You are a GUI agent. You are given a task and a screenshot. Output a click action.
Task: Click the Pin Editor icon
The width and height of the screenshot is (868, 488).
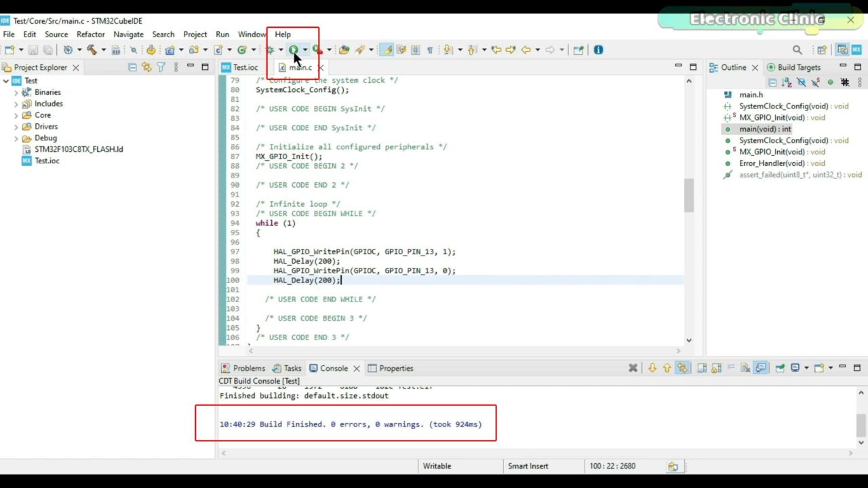point(578,49)
